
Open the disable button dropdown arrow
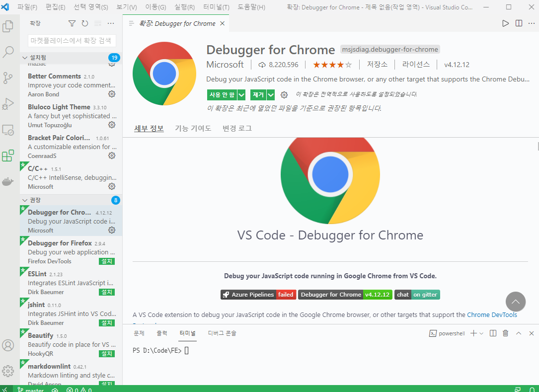[241, 94]
